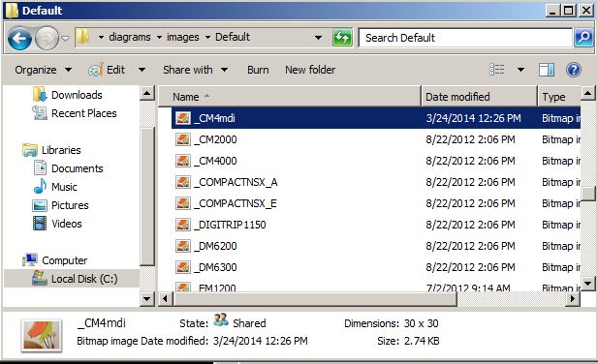Open Music library in navigation pane
The height and width of the screenshot is (364, 598).
coord(64,187)
